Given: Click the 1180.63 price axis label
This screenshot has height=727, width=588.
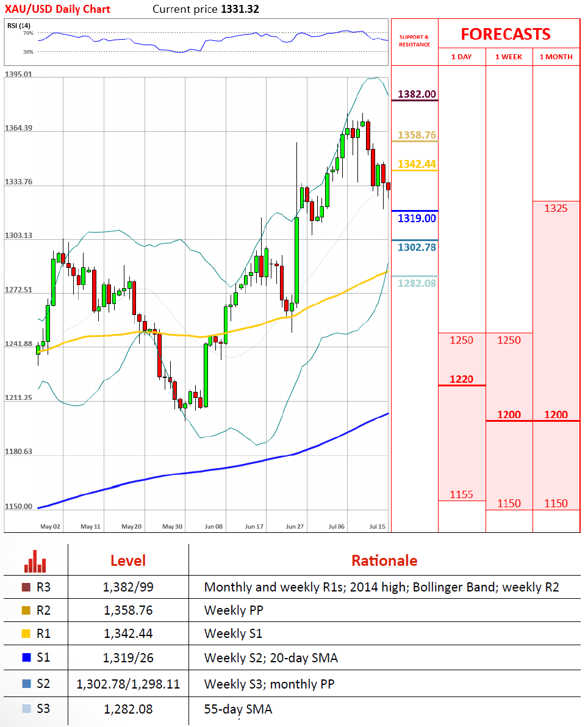Looking at the screenshot, I should point(18,452).
